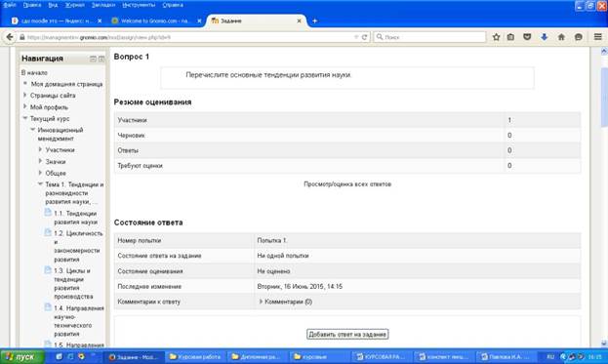Screen dimensions: 608x364
Task: Open page icon for 1.3. Циклы и тенденции
Action: point(48,269)
